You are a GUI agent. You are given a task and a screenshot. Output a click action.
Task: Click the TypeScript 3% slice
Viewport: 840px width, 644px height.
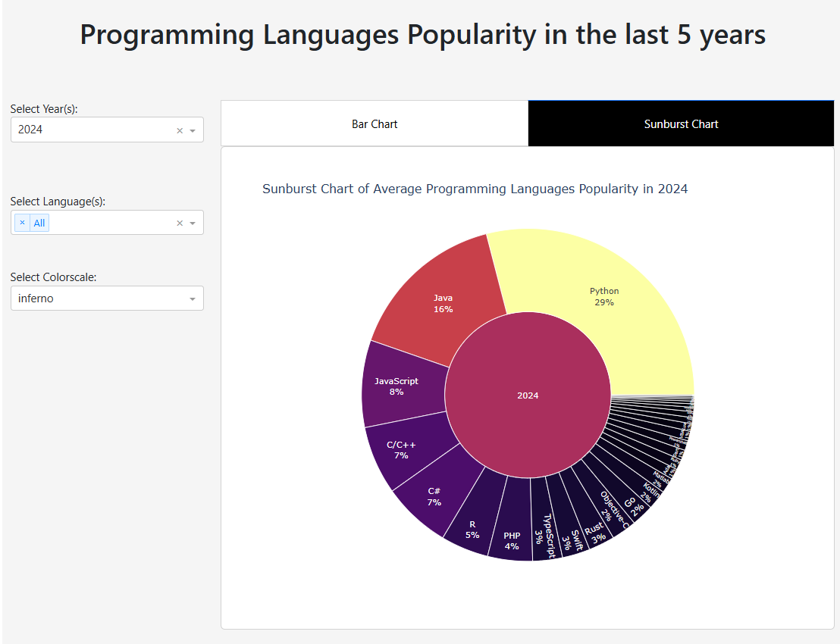click(x=544, y=534)
